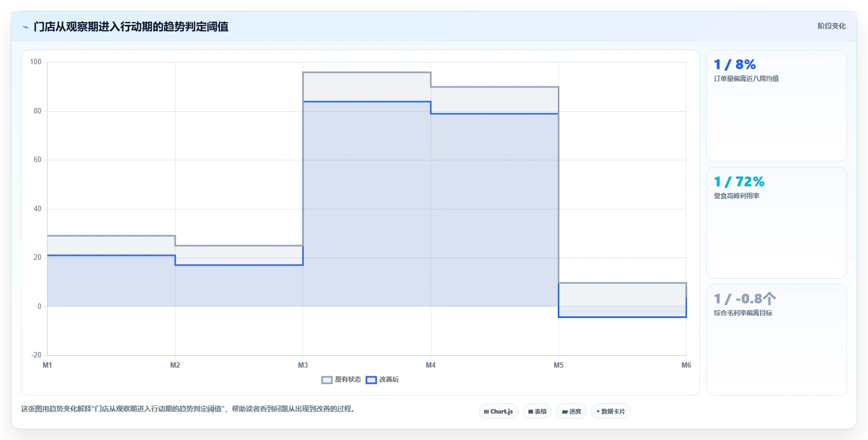The width and height of the screenshot is (868, 440).
Task: Select the 1 / 72% metric value
Action: tap(739, 182)
